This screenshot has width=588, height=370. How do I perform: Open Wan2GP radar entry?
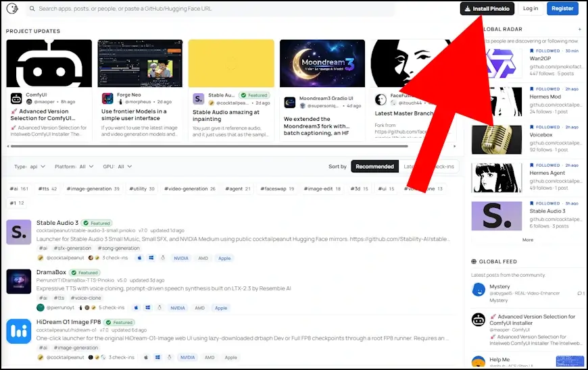click(x=540, y=59)
